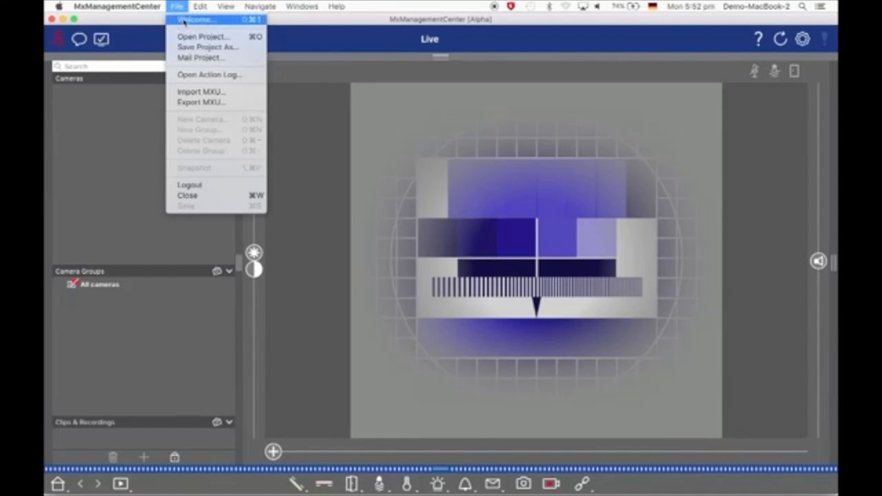Viewport: 882px width, 496px height.
Task: Select the All cameras group
Action: [x=99, y=285]
